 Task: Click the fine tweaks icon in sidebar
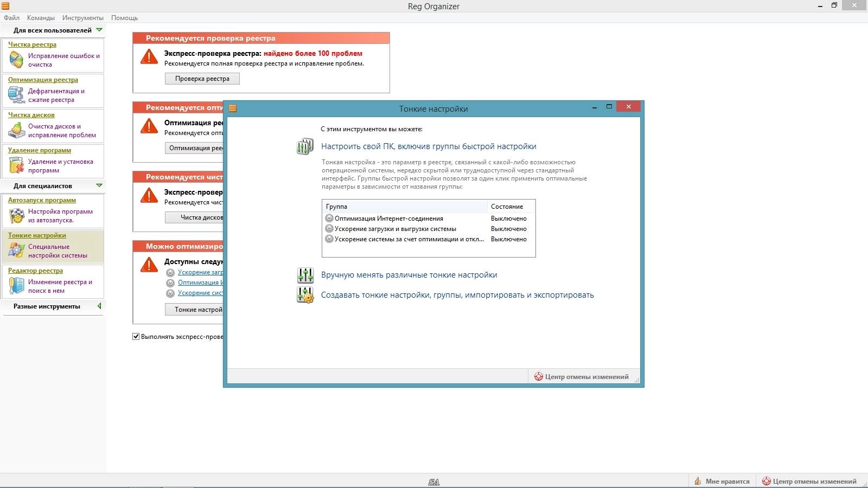tap(16, 251)
